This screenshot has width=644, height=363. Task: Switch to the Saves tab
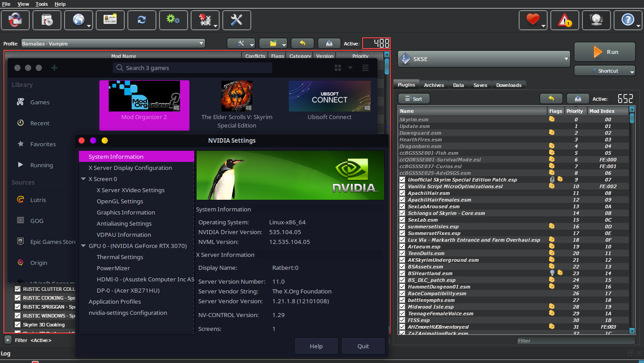click(x=480, y=85)
